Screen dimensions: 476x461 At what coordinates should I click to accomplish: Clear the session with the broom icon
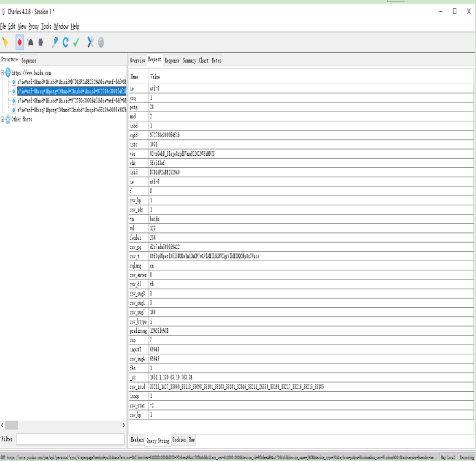pos(5,42)
